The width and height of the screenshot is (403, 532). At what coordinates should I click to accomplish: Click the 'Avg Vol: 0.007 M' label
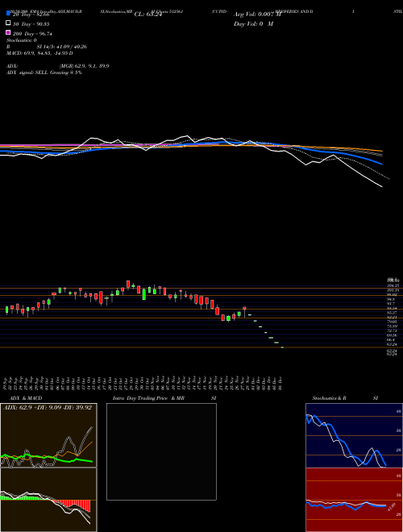tap(257, 15)
